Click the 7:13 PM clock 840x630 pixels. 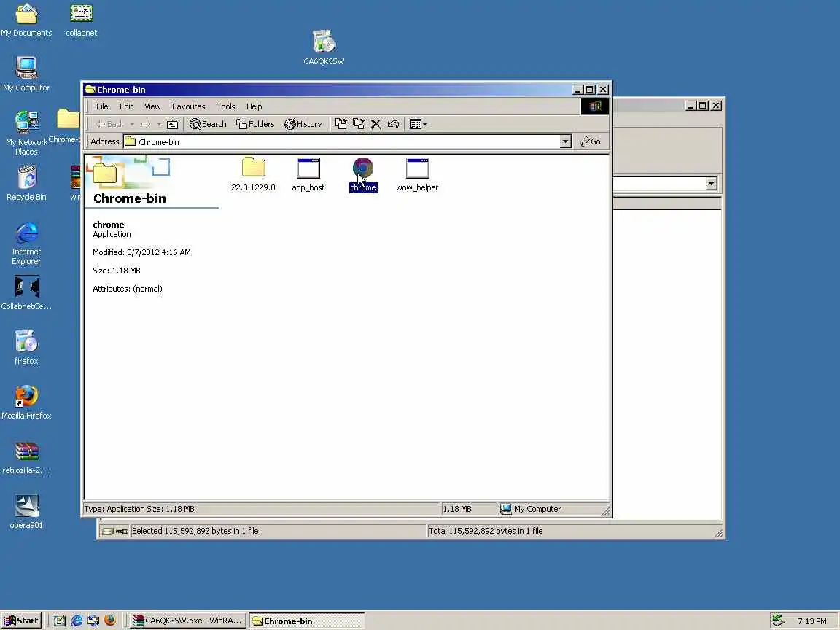click(x=812, y=621)
